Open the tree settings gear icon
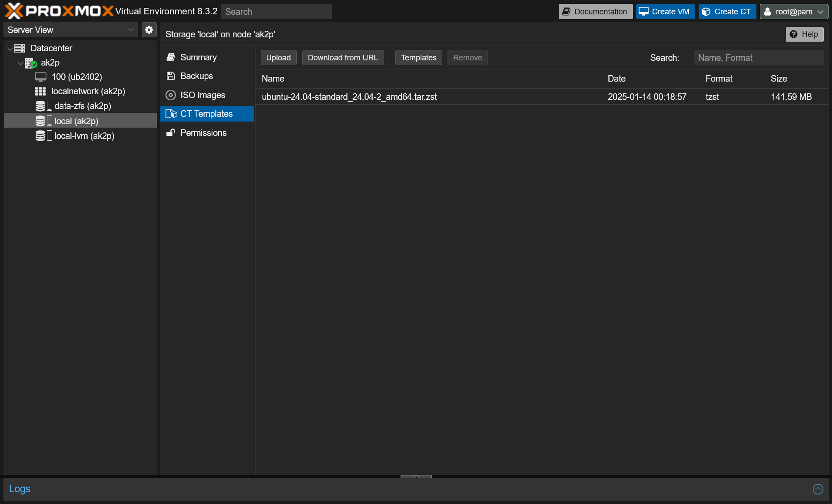832x504 pixels. 149,30
